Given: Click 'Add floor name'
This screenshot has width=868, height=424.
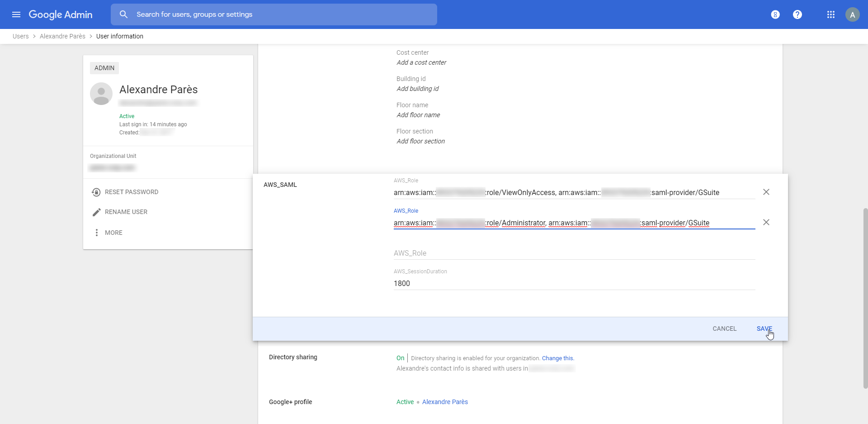Looking at the screenshot, I should tap(418, 115).
